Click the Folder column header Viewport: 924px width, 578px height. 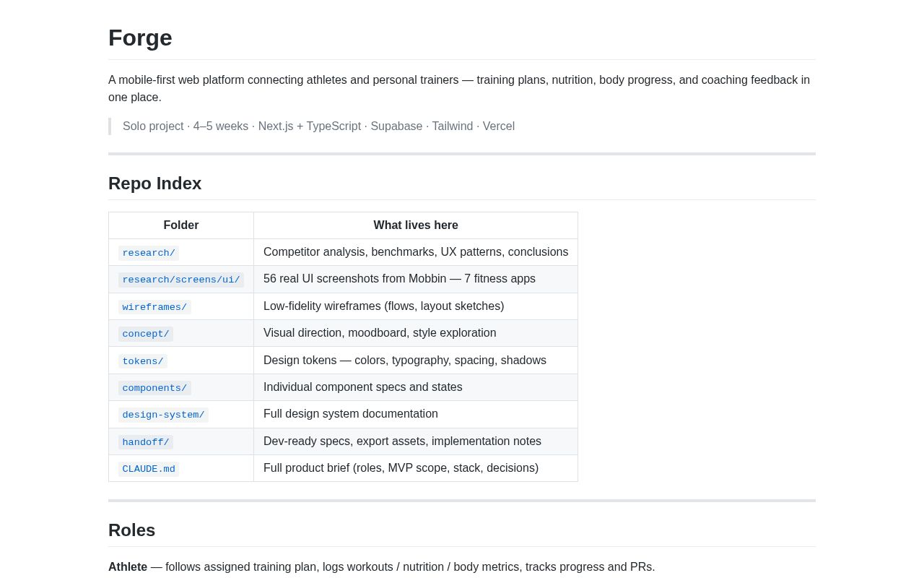[181, 225]
